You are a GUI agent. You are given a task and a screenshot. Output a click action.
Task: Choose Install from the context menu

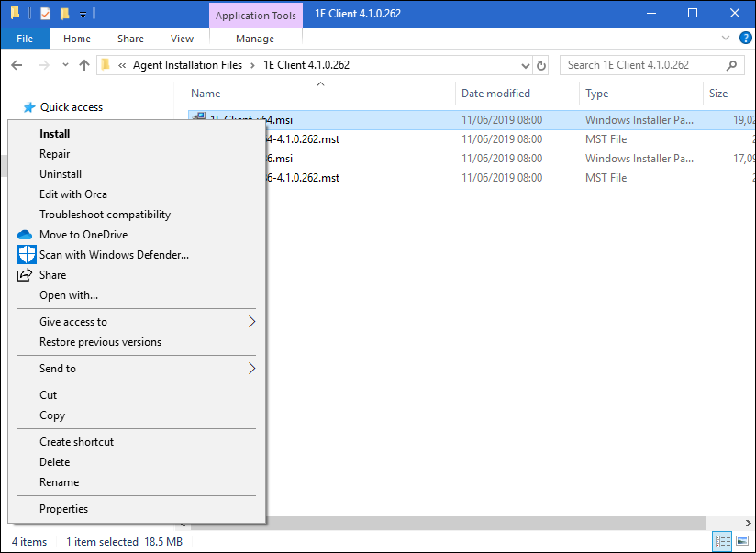point(55,134)
